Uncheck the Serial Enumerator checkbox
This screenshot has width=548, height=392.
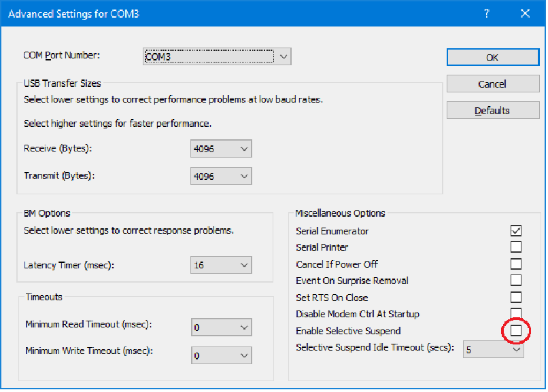point(516,231)
